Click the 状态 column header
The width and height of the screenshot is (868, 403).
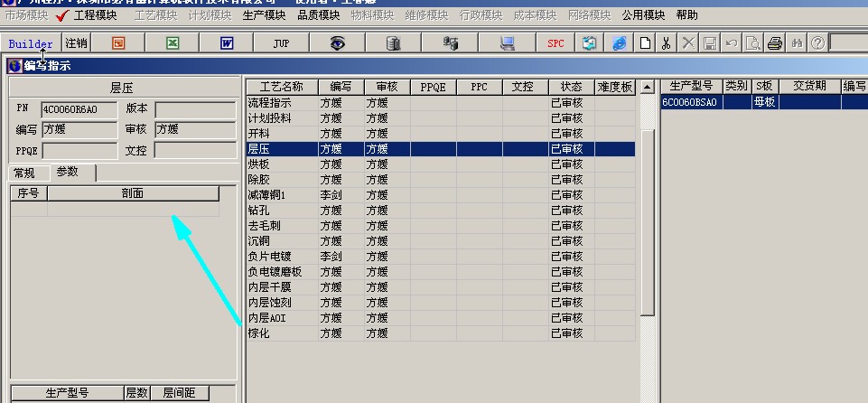pyautogui.click(x=571, y=87)
